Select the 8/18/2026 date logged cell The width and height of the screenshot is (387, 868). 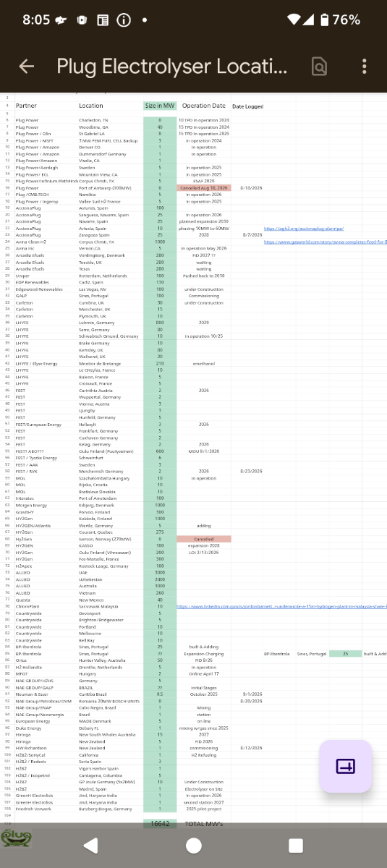tap(251, 187)
